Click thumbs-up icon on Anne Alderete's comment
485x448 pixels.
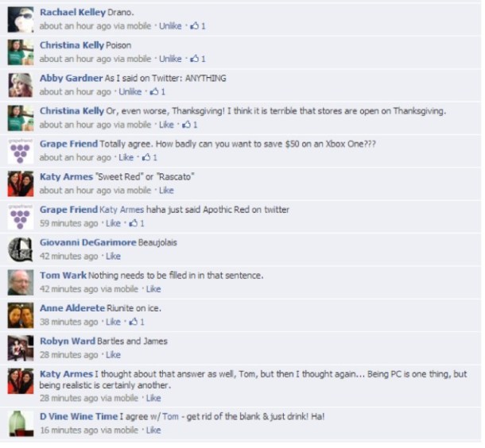pyautogui.click(x=133, y=322)
